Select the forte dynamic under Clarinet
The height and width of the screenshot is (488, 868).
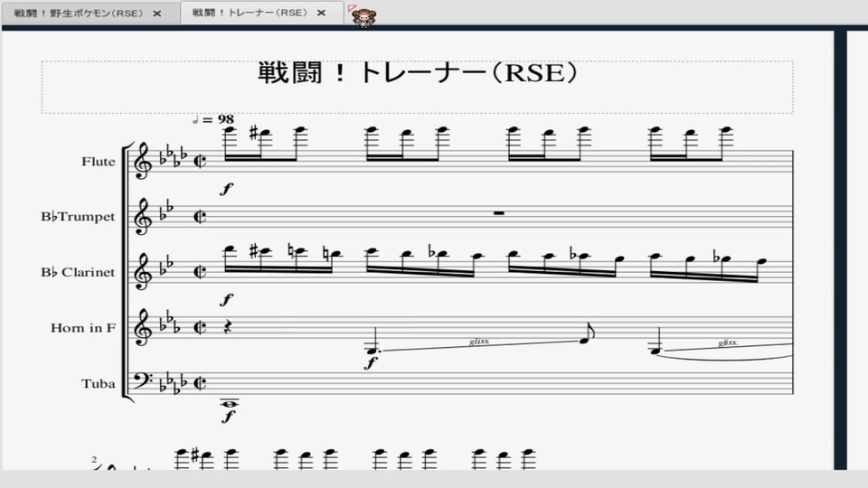[x=226, y=300]
